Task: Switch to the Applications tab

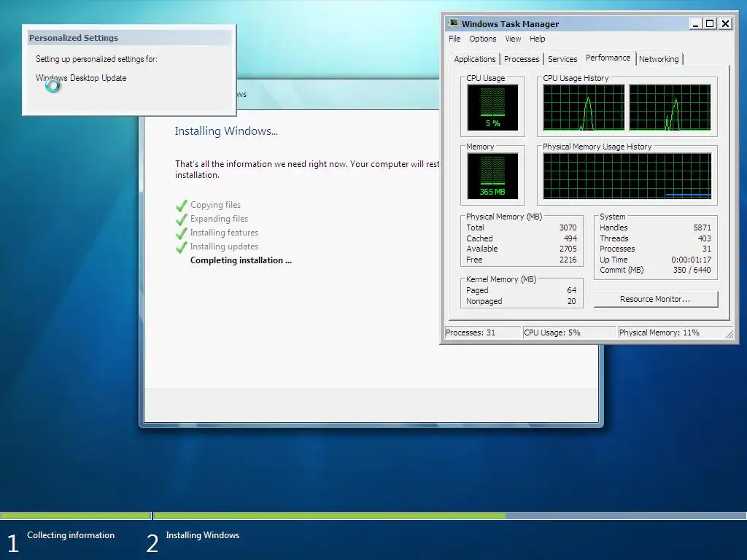Action: [x=474, y=59]
